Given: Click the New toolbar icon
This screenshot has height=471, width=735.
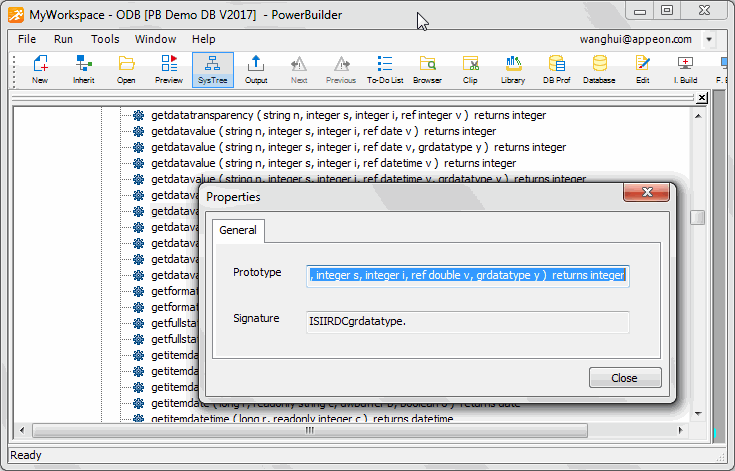Looking at the screenshot, I should click(x=40, y=69).
